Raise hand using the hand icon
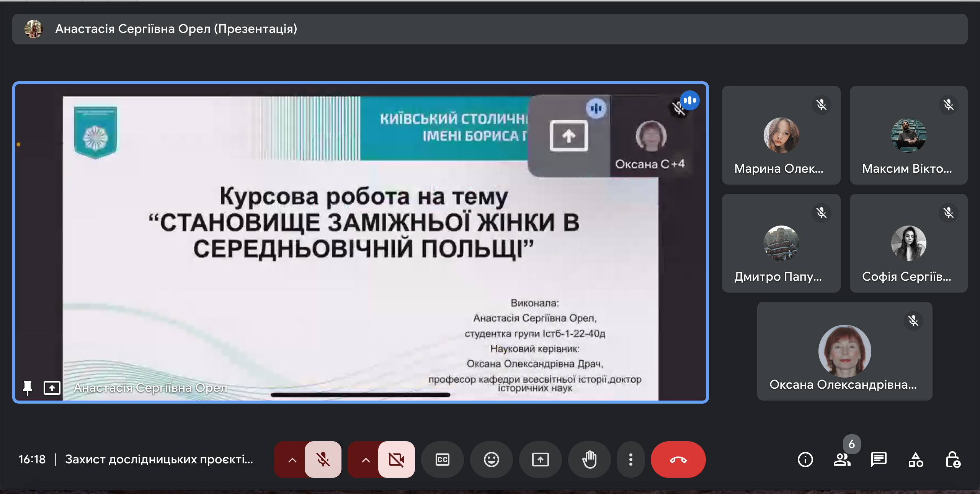 pyautogui.click(x=589, y=460)
